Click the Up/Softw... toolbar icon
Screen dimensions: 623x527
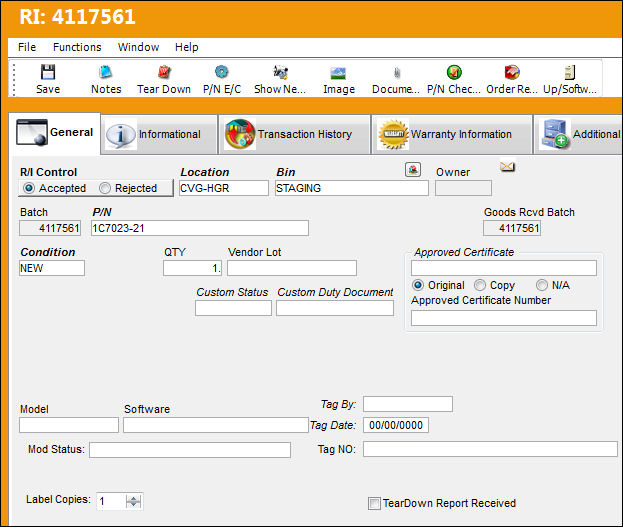click(x=570, y=72)
